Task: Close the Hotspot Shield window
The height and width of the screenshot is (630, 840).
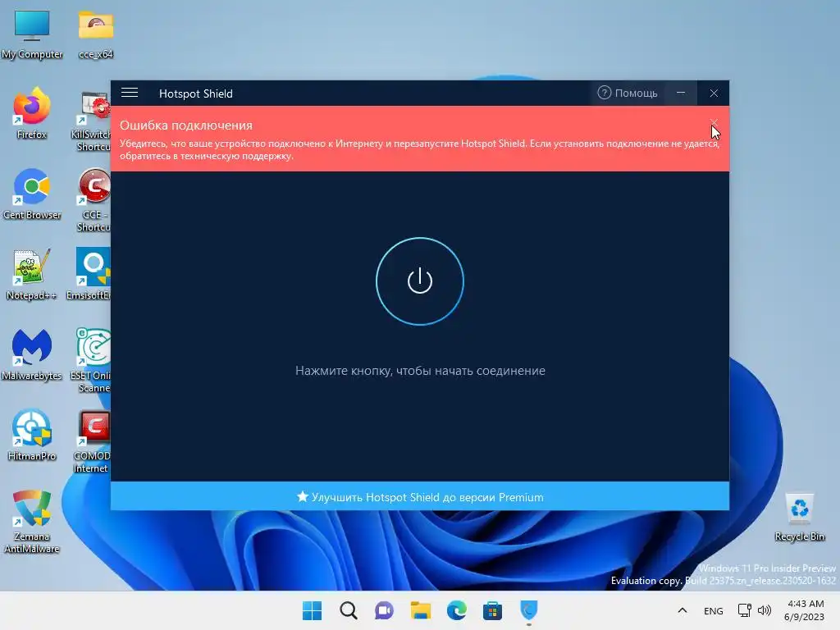Action: click(714, 94)
